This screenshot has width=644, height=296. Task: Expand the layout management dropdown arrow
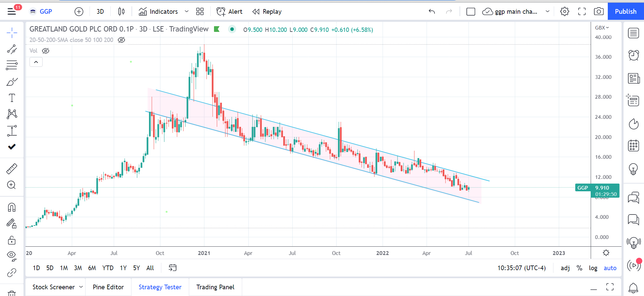coord(547,11)
